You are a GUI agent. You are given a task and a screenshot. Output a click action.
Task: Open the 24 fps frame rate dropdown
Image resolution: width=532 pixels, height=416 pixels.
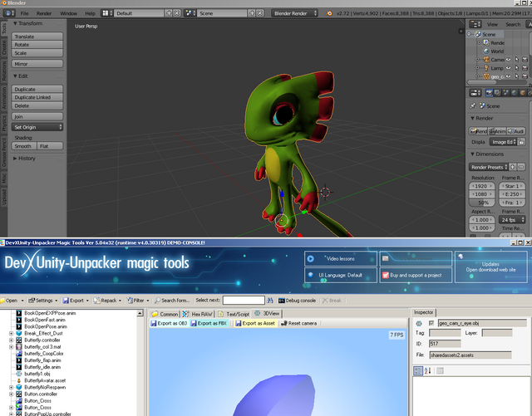pos(512,220)
